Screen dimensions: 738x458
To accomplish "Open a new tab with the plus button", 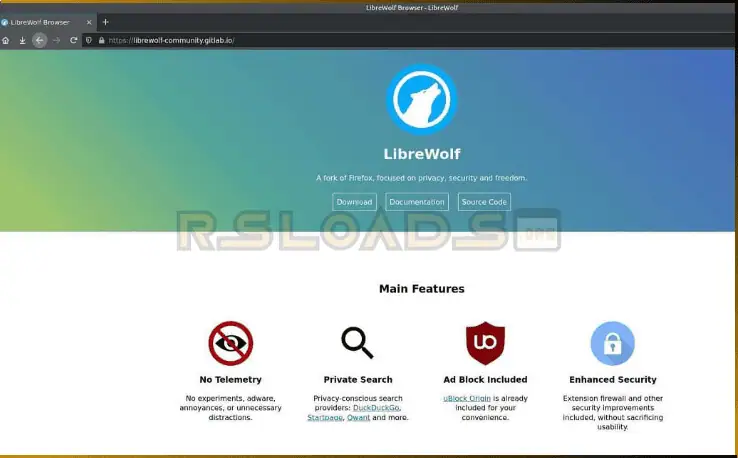I will point(105,22).
